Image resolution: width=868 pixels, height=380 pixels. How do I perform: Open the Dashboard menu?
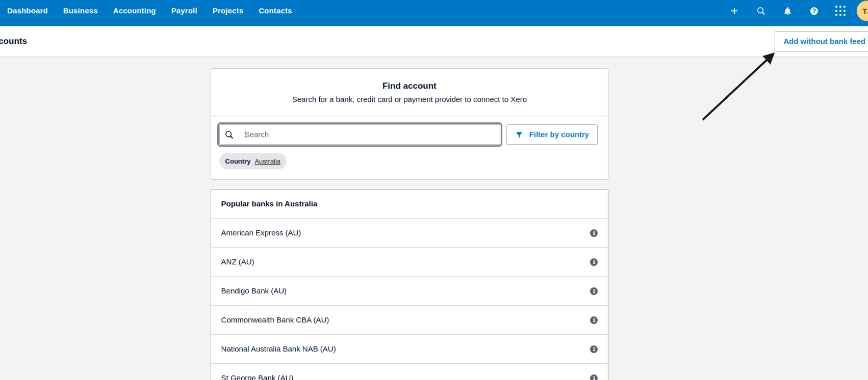[28, 11]
